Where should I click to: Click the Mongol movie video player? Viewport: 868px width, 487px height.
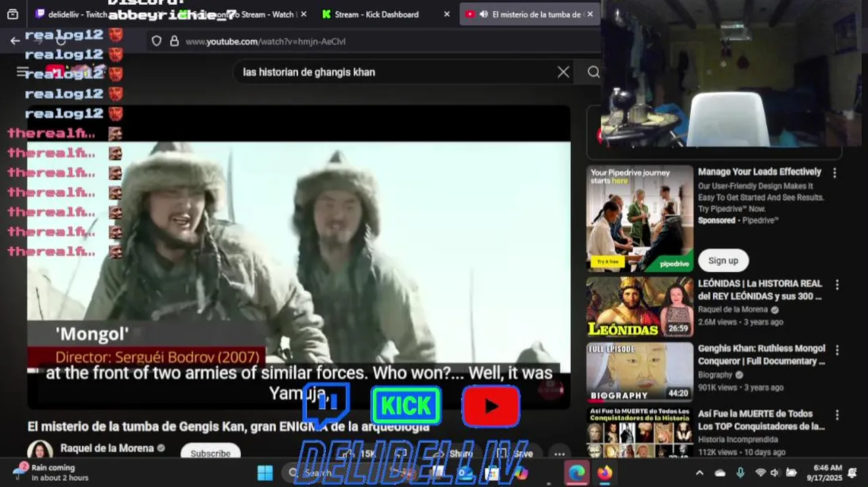pyautogui.click(x=299, y=257)
